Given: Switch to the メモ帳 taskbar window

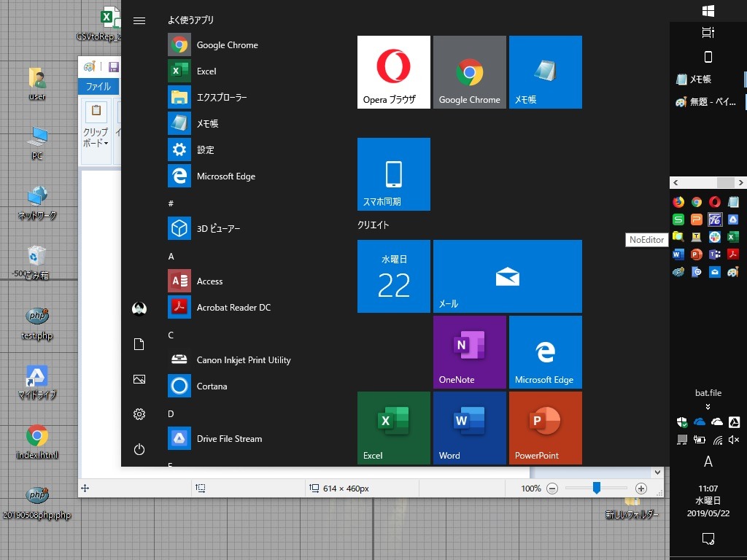Looking at the screenshot, I should coord(708,79).
